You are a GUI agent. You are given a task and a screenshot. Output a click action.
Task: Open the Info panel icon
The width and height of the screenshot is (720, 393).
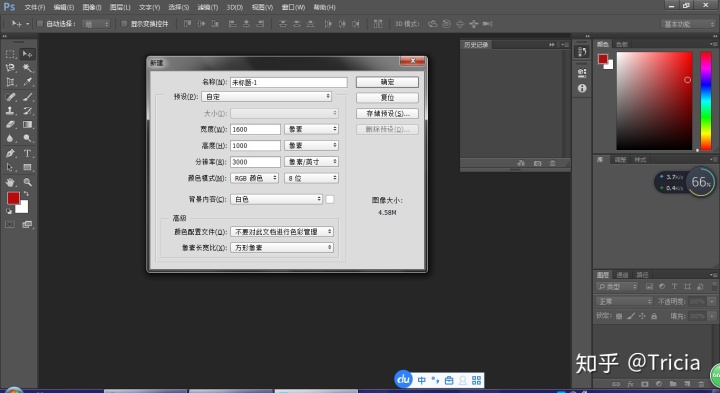click(582, 88)
